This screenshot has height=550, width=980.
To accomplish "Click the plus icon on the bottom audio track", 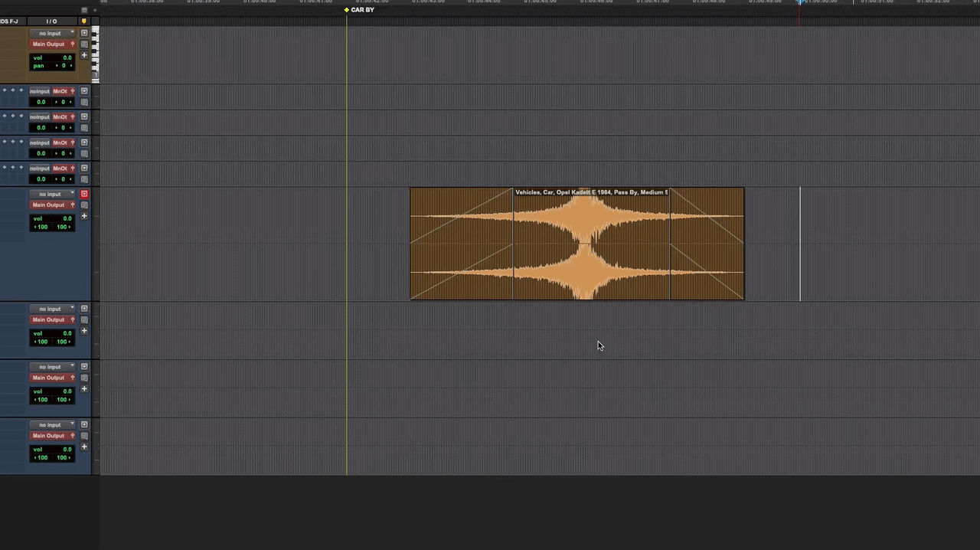I will click(84, 447).
